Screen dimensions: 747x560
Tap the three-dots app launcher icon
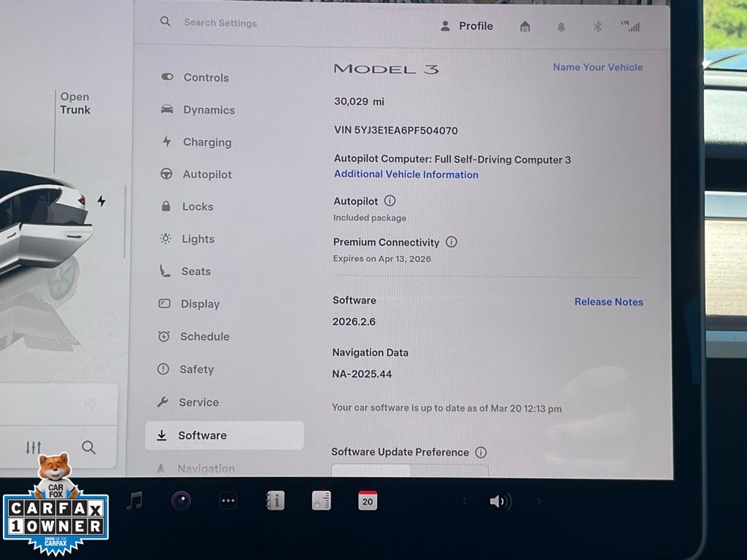tap(228, 501)
